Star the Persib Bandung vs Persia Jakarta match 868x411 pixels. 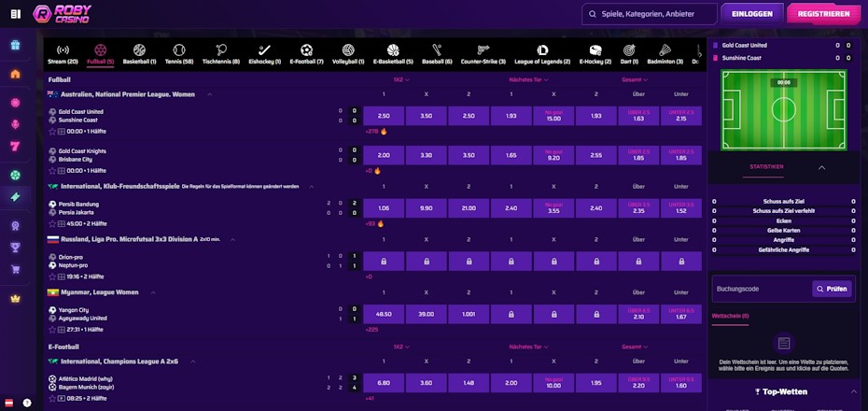click(52, 224)
